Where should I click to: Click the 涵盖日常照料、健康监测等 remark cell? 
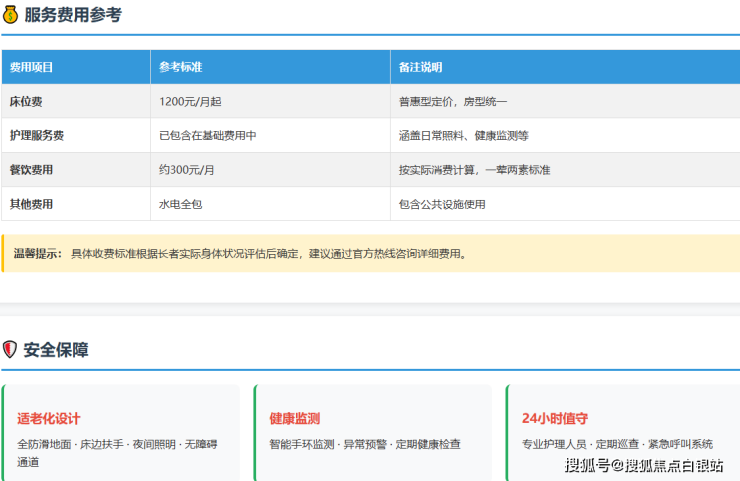[463, 135]
